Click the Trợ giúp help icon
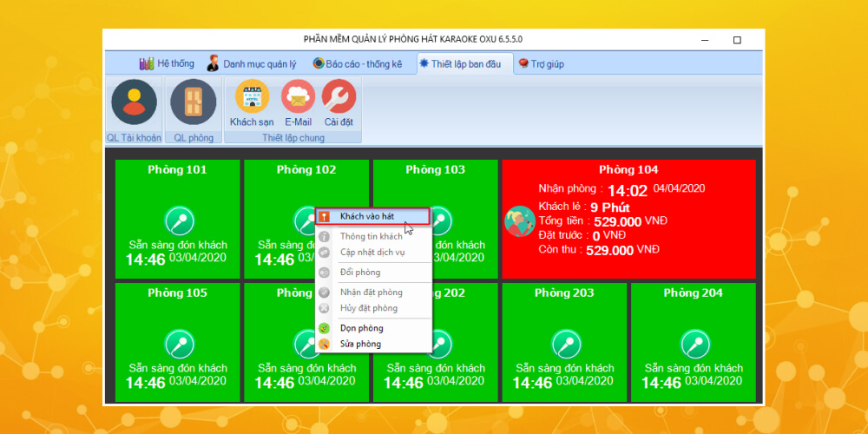Viewport: 868px width, 434px height. 523,63
